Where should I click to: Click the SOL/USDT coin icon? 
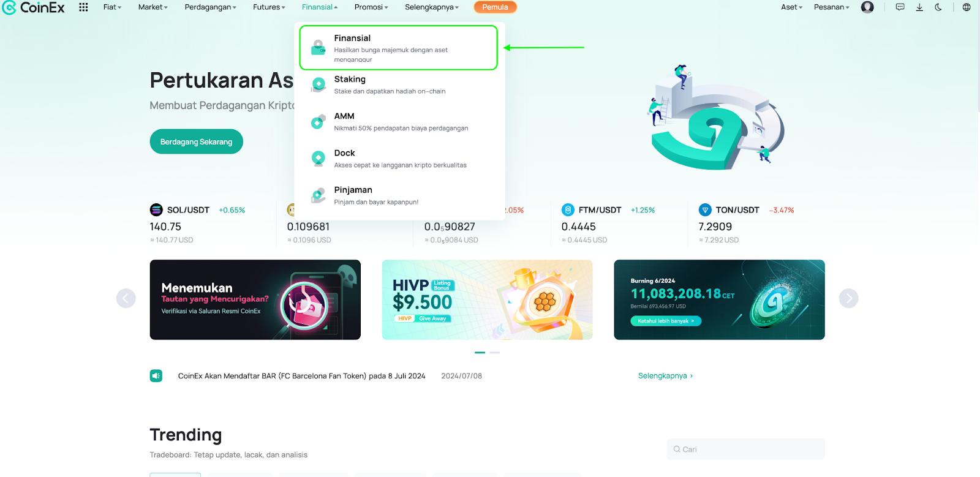(x=156, y=210)
